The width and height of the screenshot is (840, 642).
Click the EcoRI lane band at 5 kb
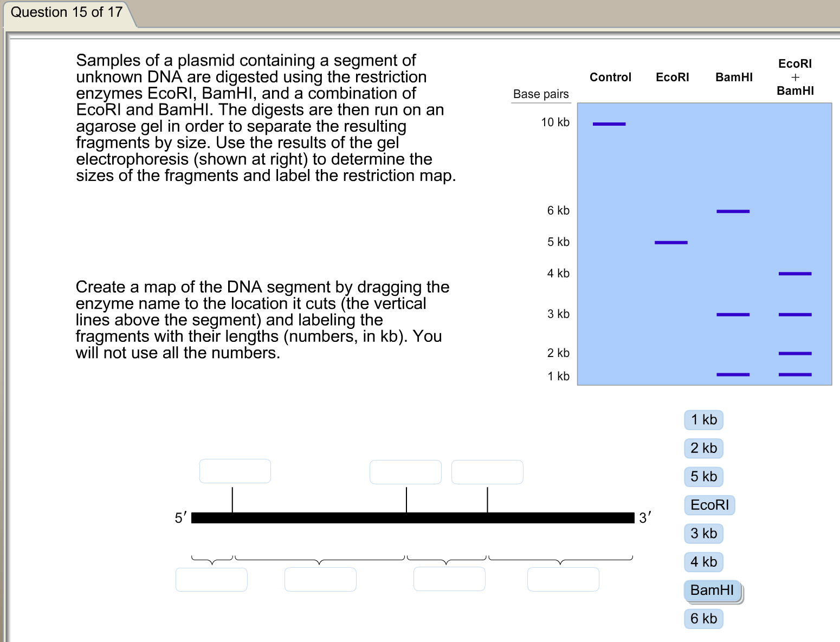click(671, 242)
